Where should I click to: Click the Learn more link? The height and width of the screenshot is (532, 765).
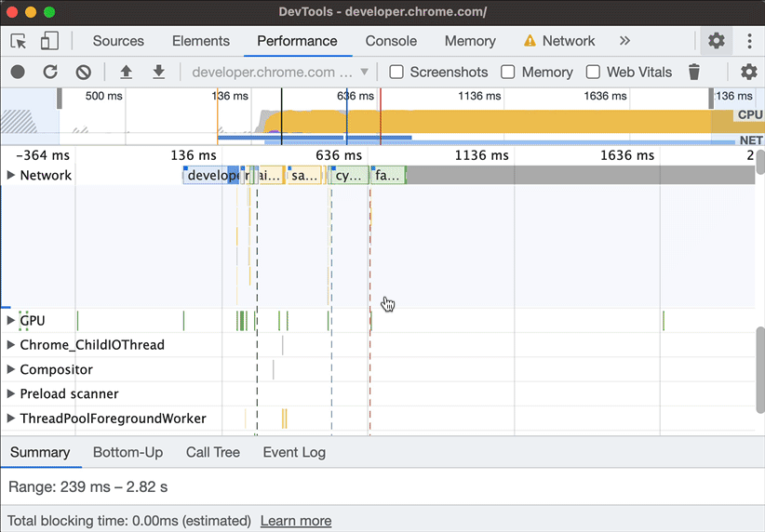(295, 521)
